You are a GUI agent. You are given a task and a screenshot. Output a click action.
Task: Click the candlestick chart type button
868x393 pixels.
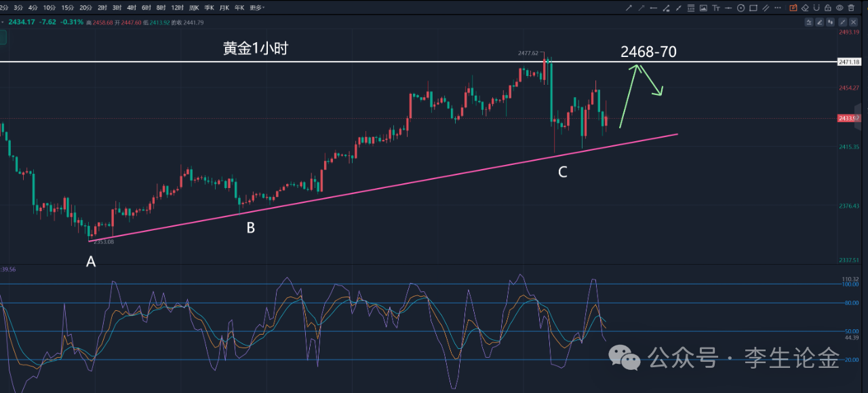click(x=831, y=22)
